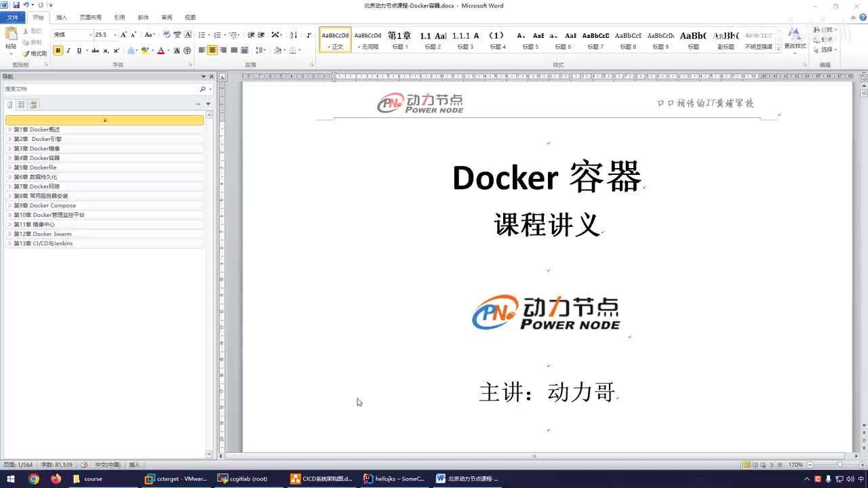
Task: Apply the 标题 1 heading style
Action: pos(400,40)
